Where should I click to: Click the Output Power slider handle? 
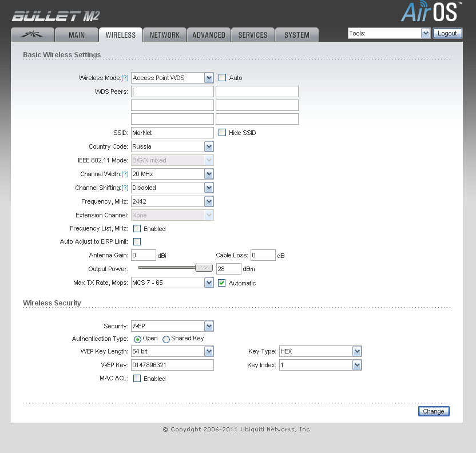tap(204, 268)
